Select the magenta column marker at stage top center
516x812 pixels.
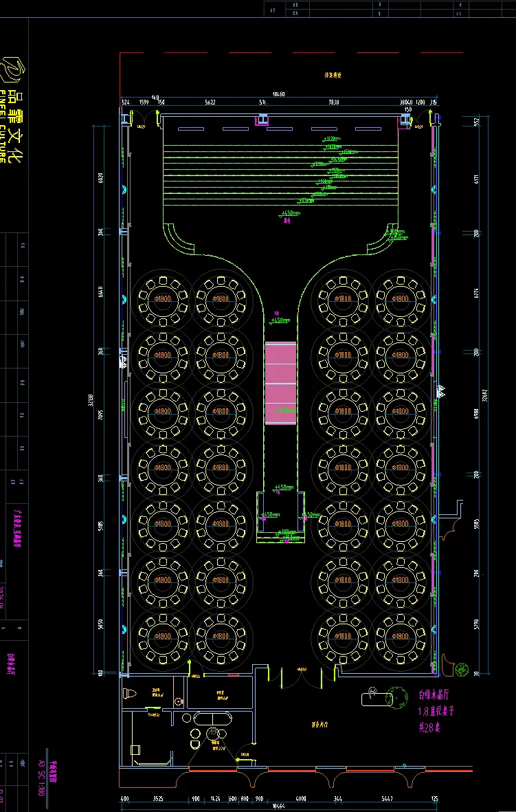[x=263, y=120]
